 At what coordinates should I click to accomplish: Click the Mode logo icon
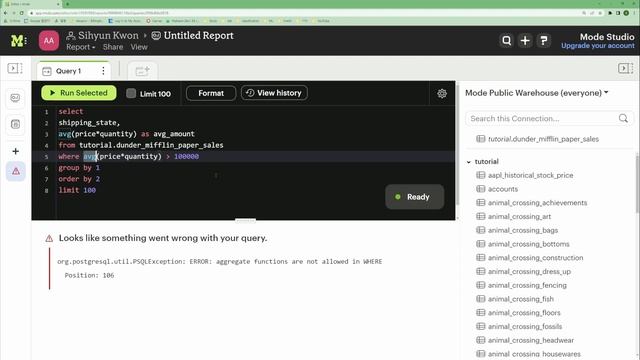18,41
